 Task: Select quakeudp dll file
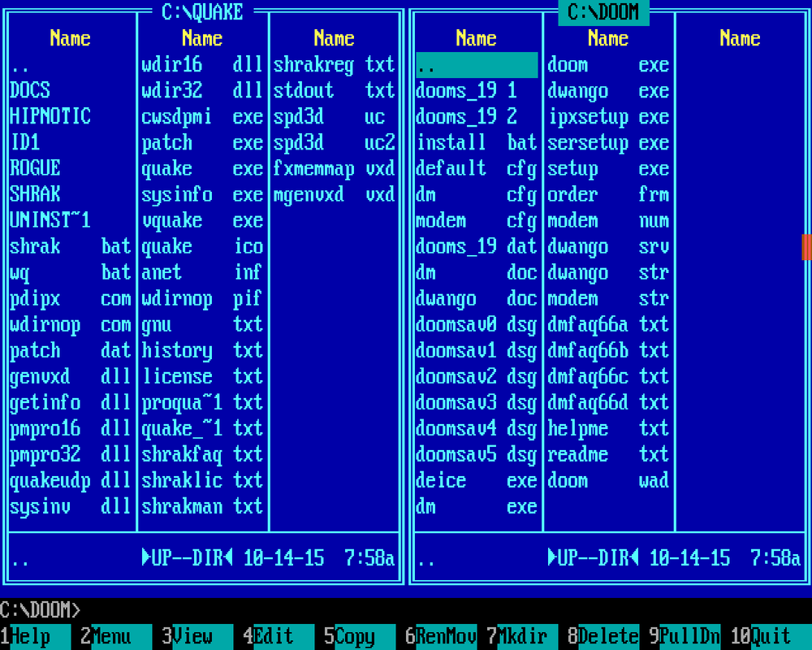pos(71,481)
